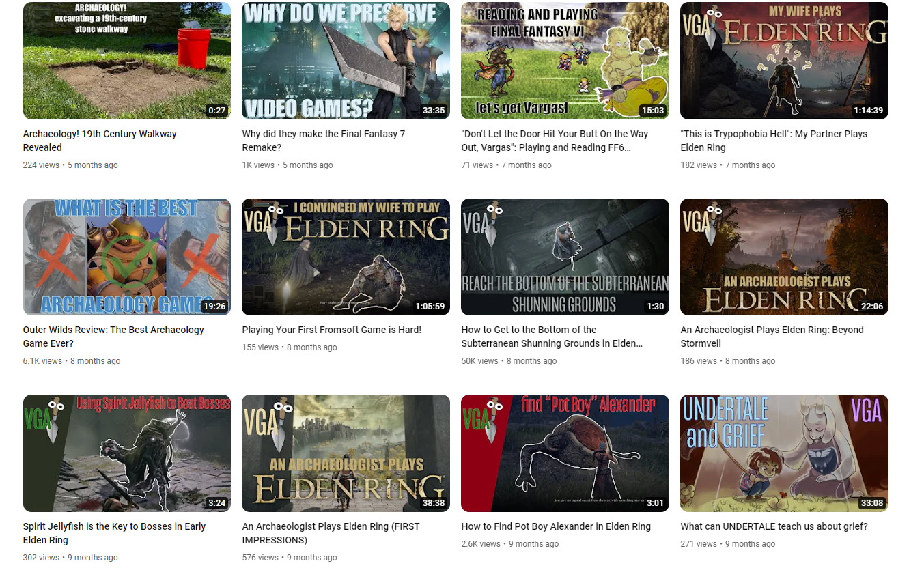
Task: Click title 'Why did they make the Final Fantasy 7 Remake?'
Action: point(324,141)
